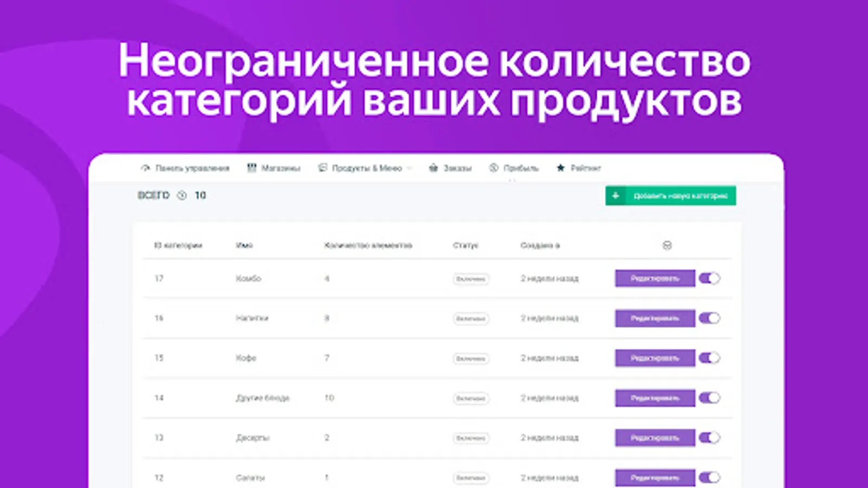Select the Напитки category name

click(252, 318)
